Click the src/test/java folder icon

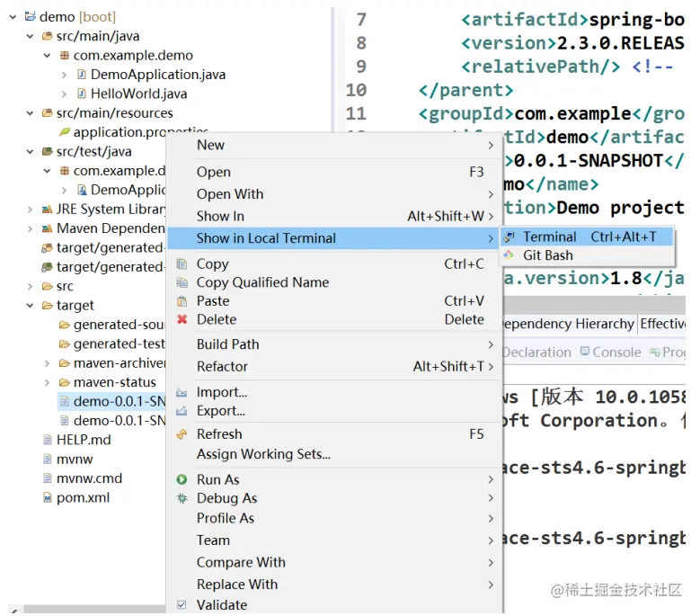pos(47,151)
